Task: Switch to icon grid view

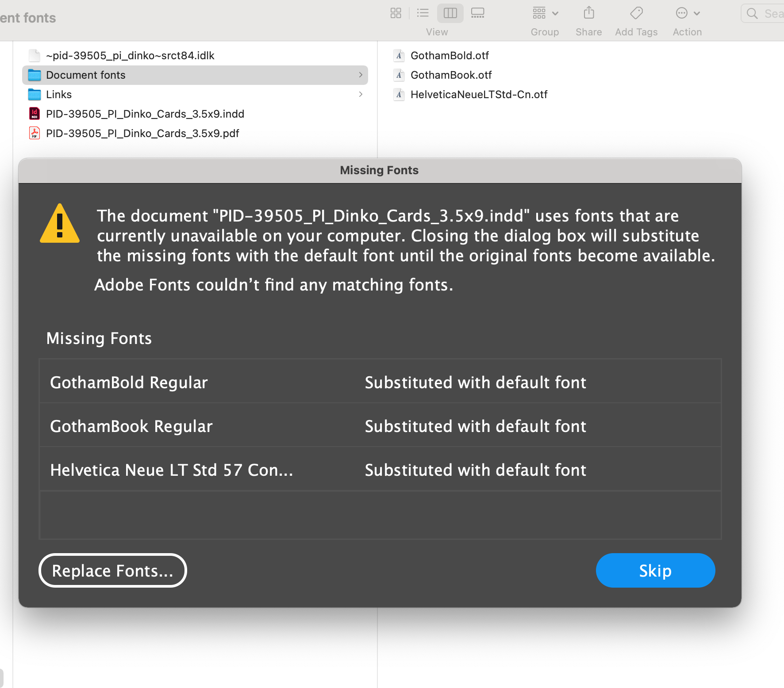Action: (396, 13)
